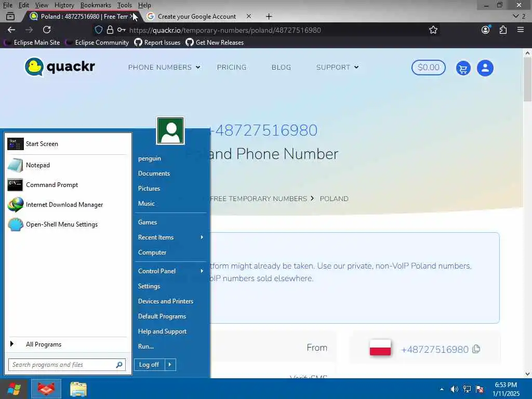Click the volume speaker tray icon
Viewport: 532px width, 399px height.
(x=454, y=389)
